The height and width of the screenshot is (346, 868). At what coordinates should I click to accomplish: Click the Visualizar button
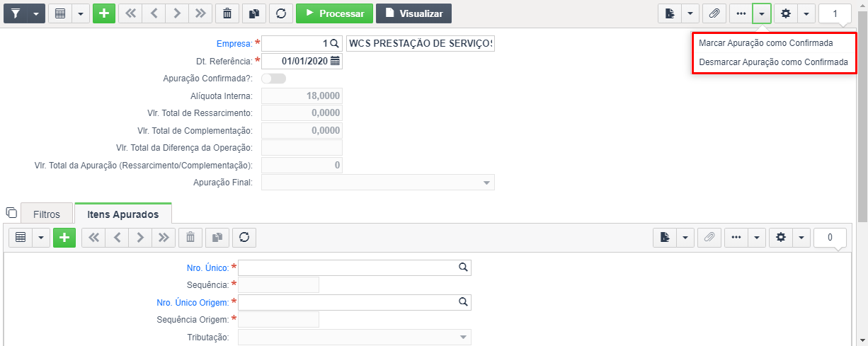pos(413,13)
